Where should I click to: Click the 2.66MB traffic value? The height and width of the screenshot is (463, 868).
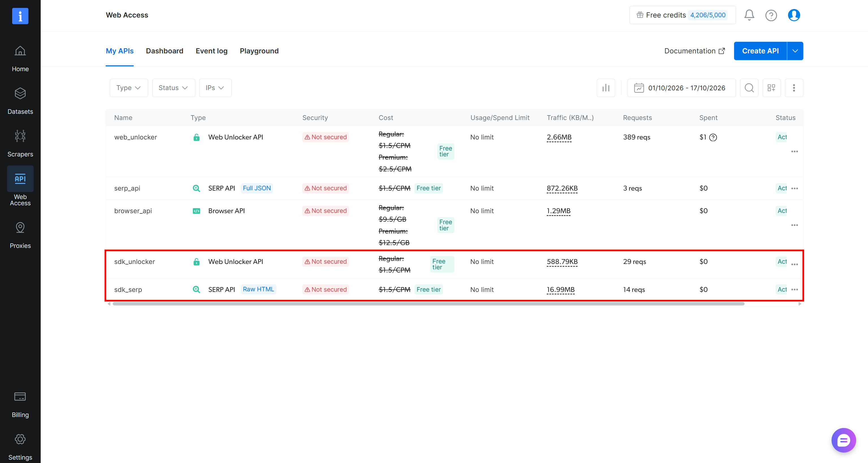(559, 137)
